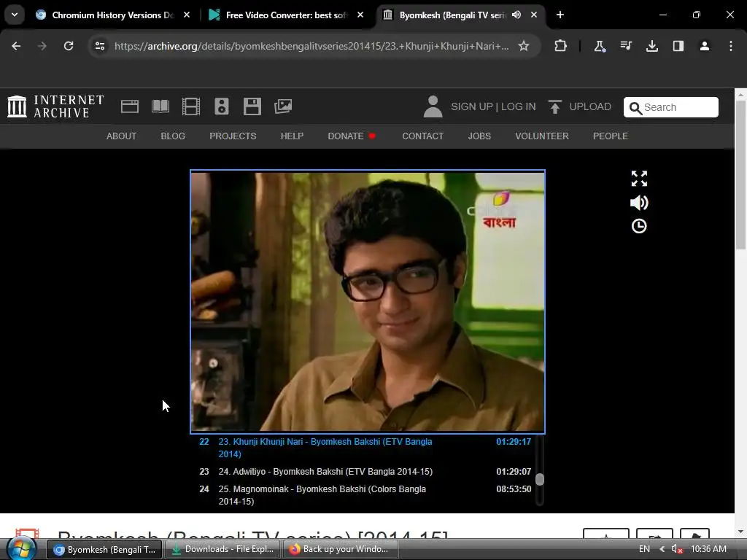
Task: Switch to Free Video Converter tab
Action: pos(286,15)
